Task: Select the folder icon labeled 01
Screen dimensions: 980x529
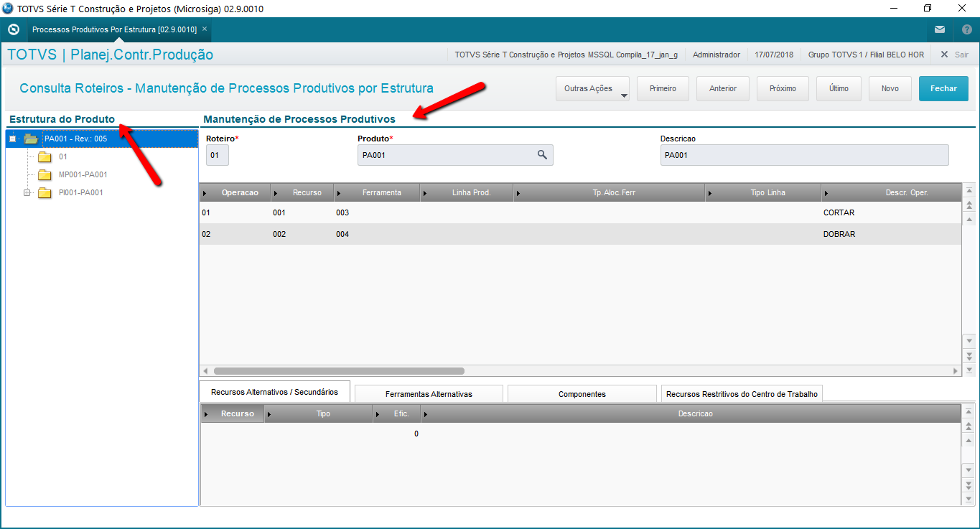Action: 45,156
